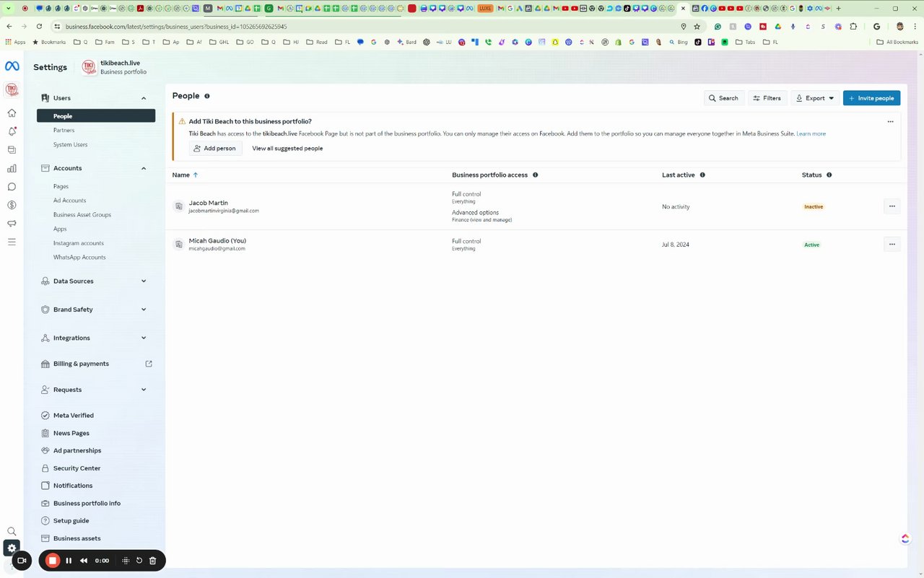Open three-dot menu for Jacob Martin
The image size is (924, 578).
pos(892,206)
